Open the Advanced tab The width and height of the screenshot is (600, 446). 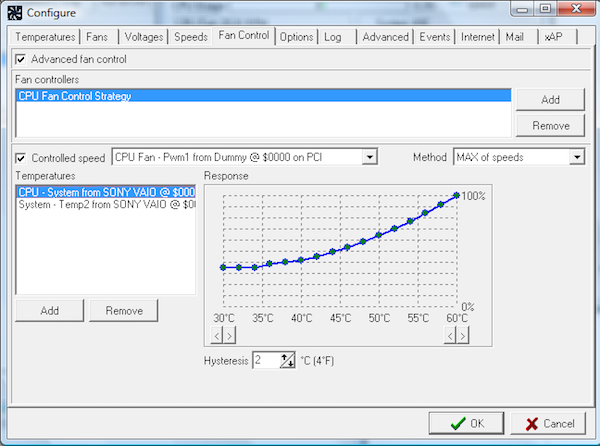(x=386, y=37)
